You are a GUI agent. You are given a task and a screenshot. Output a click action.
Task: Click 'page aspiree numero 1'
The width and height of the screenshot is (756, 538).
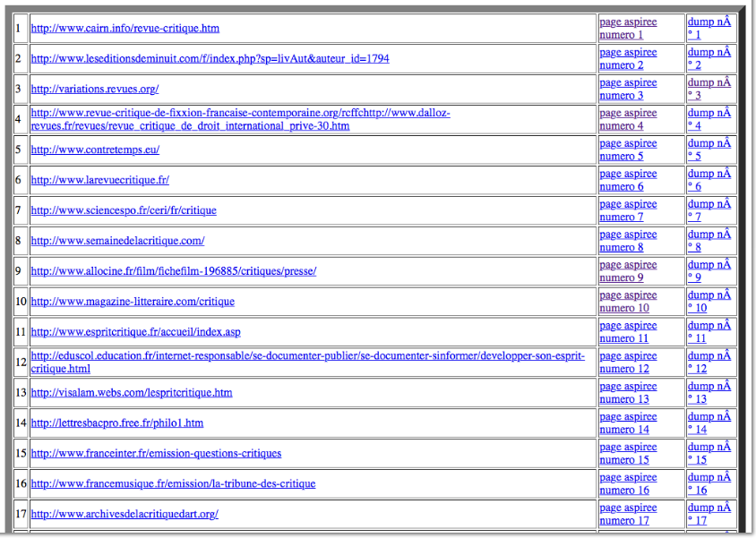pos(628,29)
